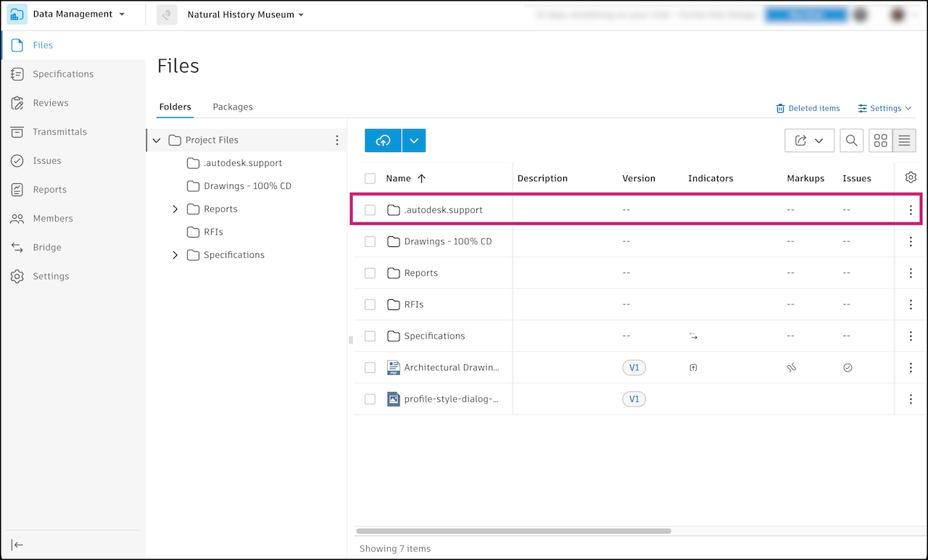Switch to the Packages tab

pos(233,106)
